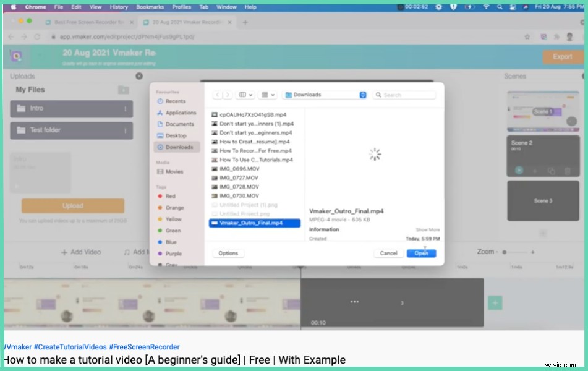The width and height of the screenshot is (588, 371).
Task: Expand the Options menu in file dialog
Action: pyautogui.click(x=228, y=253)
